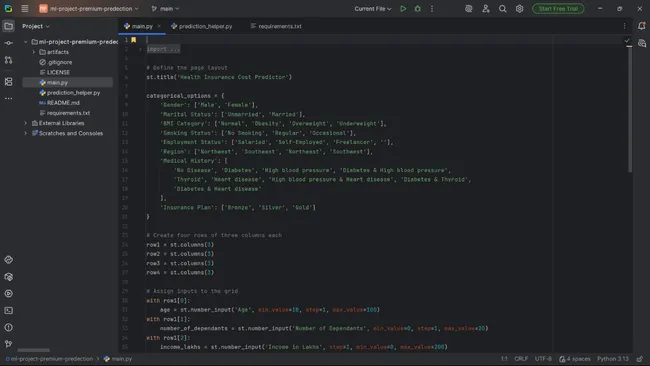
Task: Open the Project tool window icon
Action: pos(8,26)
